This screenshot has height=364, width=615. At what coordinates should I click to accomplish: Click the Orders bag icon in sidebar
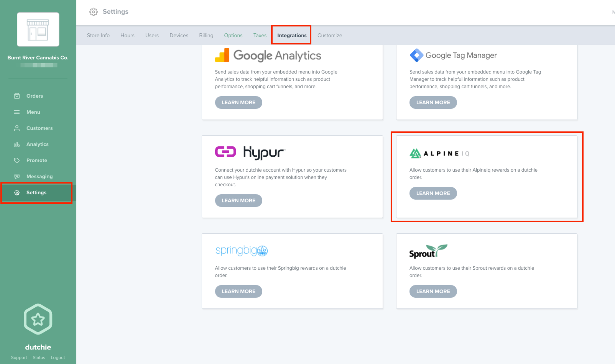point(17,96)
